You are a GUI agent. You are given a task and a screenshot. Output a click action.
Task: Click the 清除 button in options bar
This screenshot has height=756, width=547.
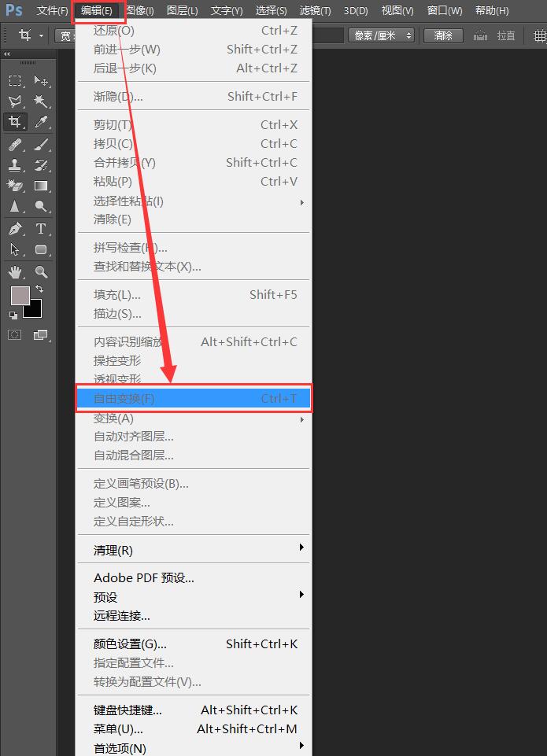[x=443, y=35]
